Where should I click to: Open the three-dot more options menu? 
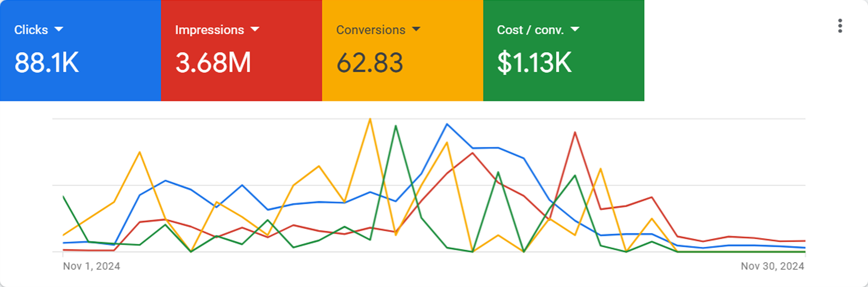(840, 26)
